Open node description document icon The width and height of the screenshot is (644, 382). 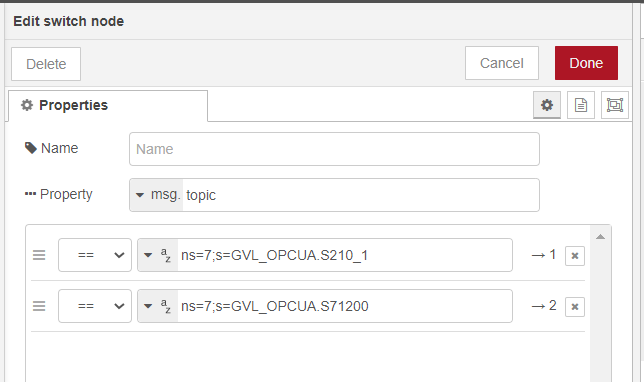click(581, 105)
